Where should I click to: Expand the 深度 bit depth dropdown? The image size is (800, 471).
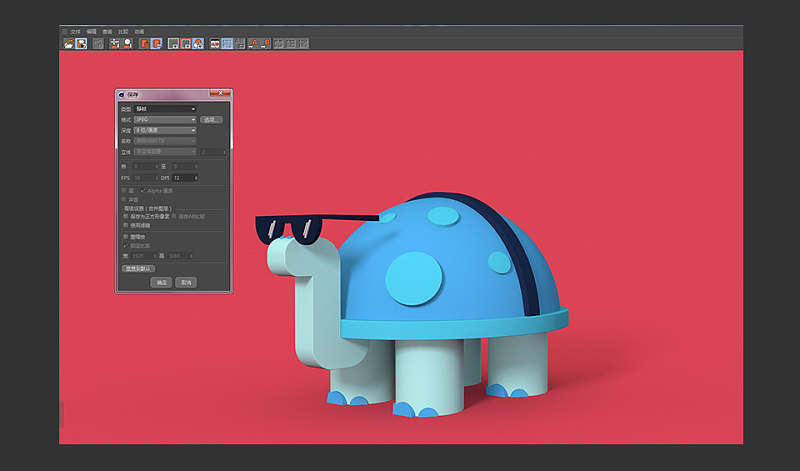[164, 130]
